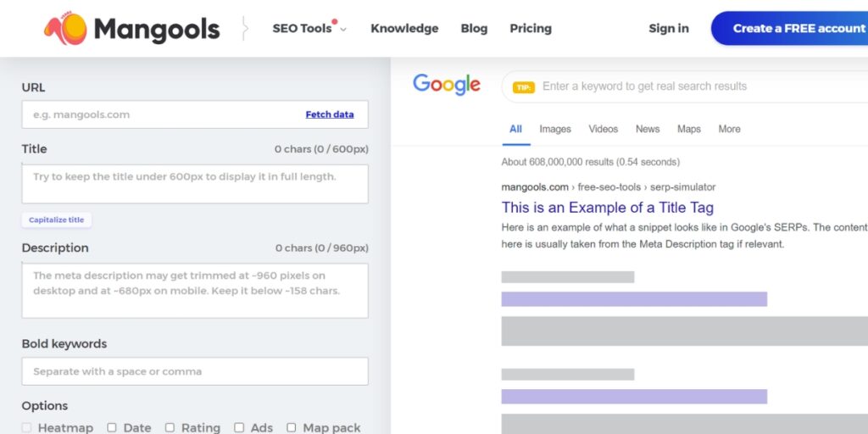
Task: Switch to the Maps tab
Action: click(x=688, y=129)
